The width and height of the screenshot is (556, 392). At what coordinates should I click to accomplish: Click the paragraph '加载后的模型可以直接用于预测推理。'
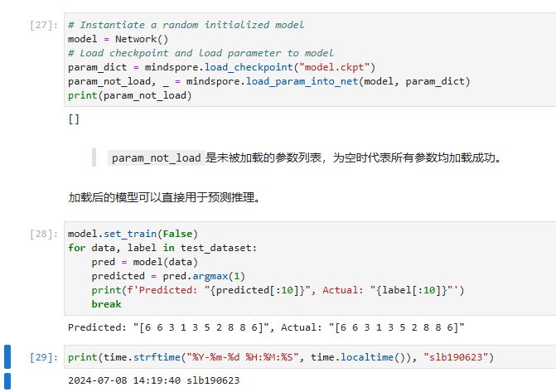[165, 197]
